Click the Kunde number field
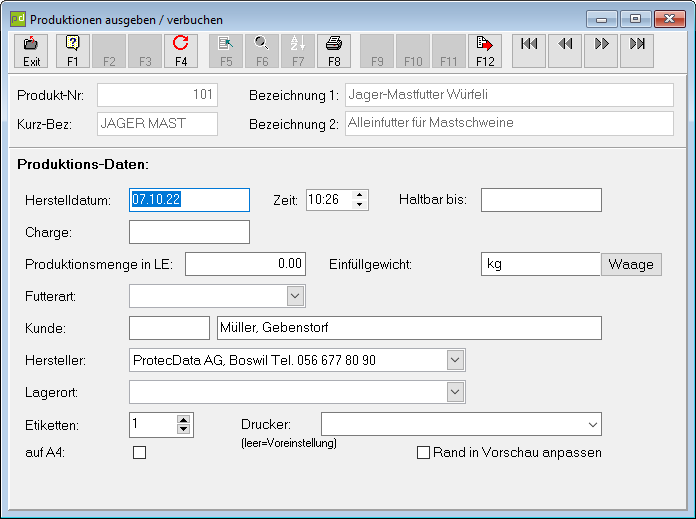This screenshot has height=519, width=696. click(x=169, y=328)
